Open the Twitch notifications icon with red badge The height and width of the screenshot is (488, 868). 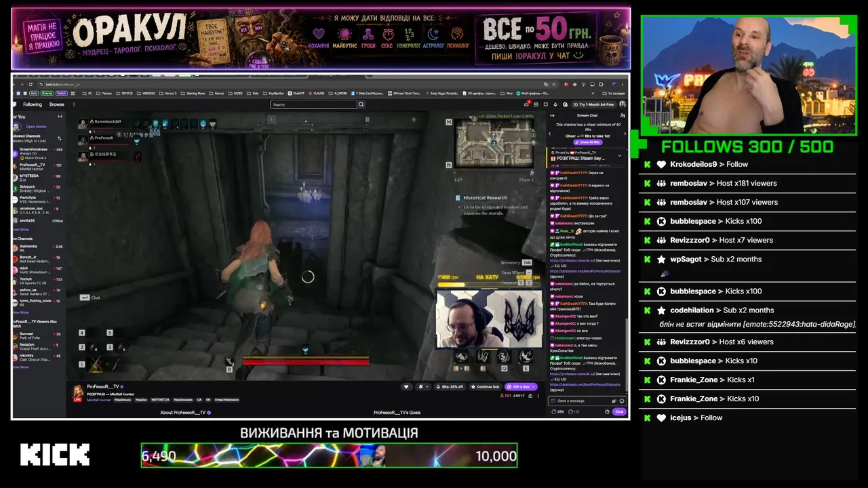click(x=527, y=104)
